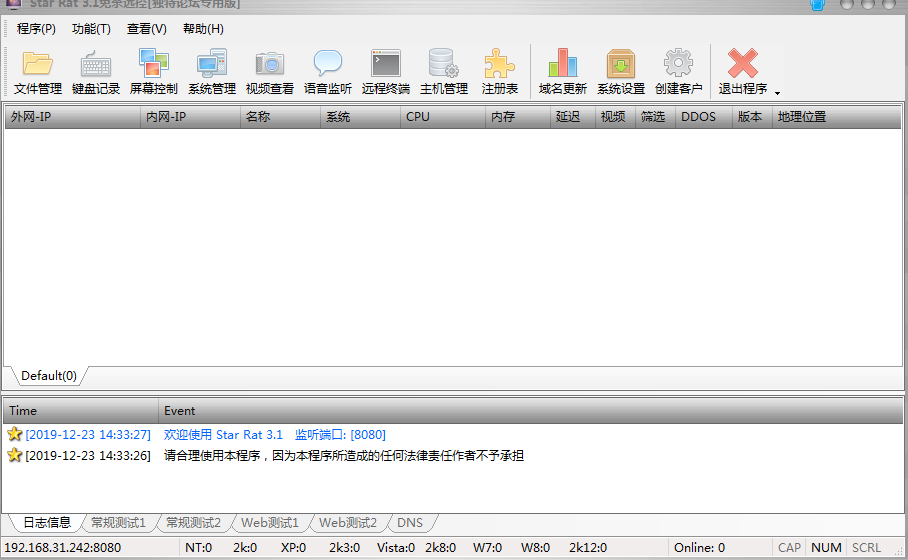Click the 地理位置 column header

[836, 116]
